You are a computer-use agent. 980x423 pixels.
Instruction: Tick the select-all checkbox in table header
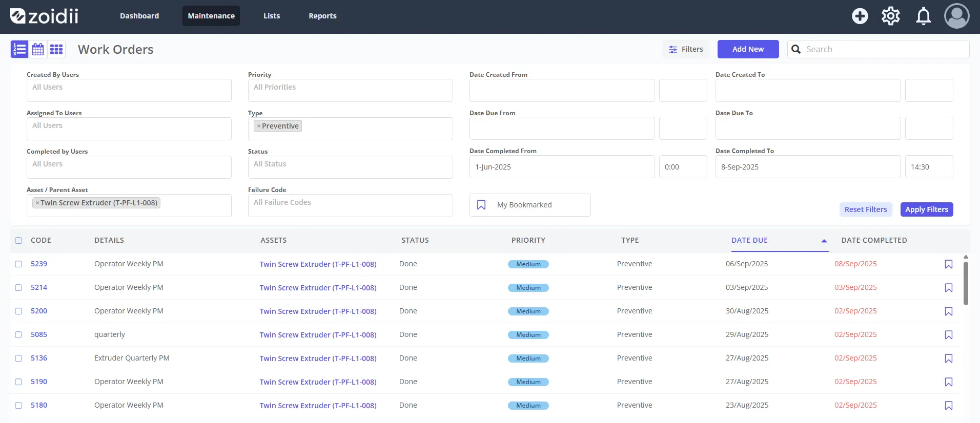pyautogui.click(x=18, y=241)
